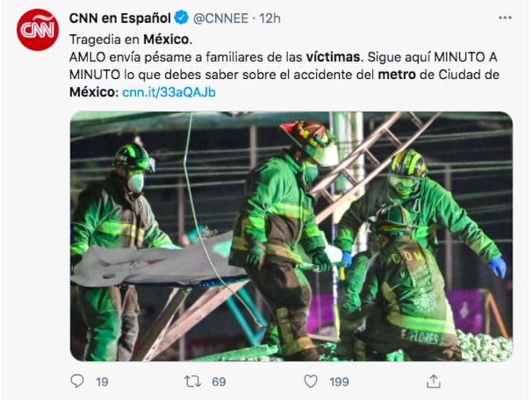The height and width of the screenshot is (400, 532).
Task: Click the MINUTO A MINUTO tweet text
Action: pyautogui.click(x=283, y=66)
